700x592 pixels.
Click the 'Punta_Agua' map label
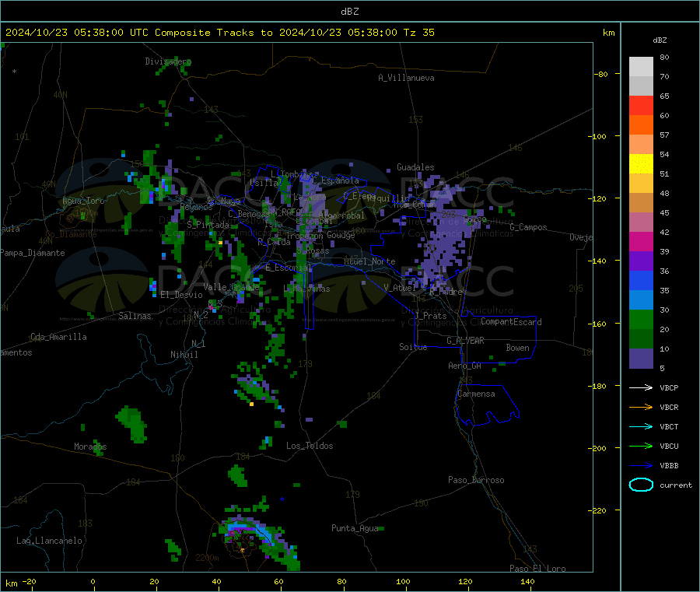[355, 528]
